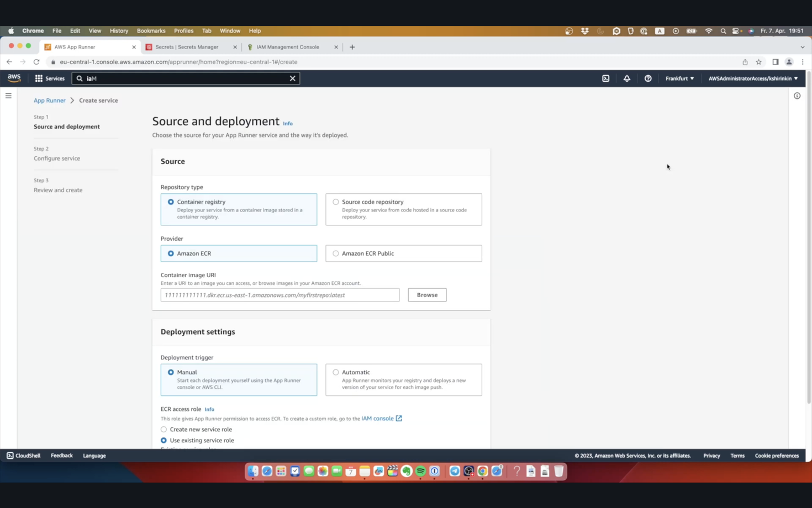Viewport: 812px width, 508px height.
Task: Open the notifications bell
Action: pyautogui.click(x=626, y=78)
